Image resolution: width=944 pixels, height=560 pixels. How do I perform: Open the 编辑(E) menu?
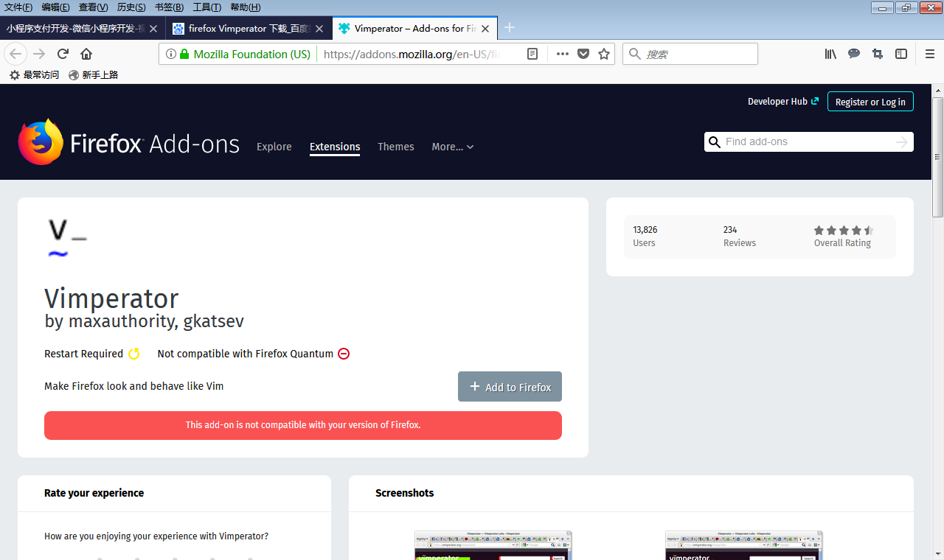click(x=55, y=7)
